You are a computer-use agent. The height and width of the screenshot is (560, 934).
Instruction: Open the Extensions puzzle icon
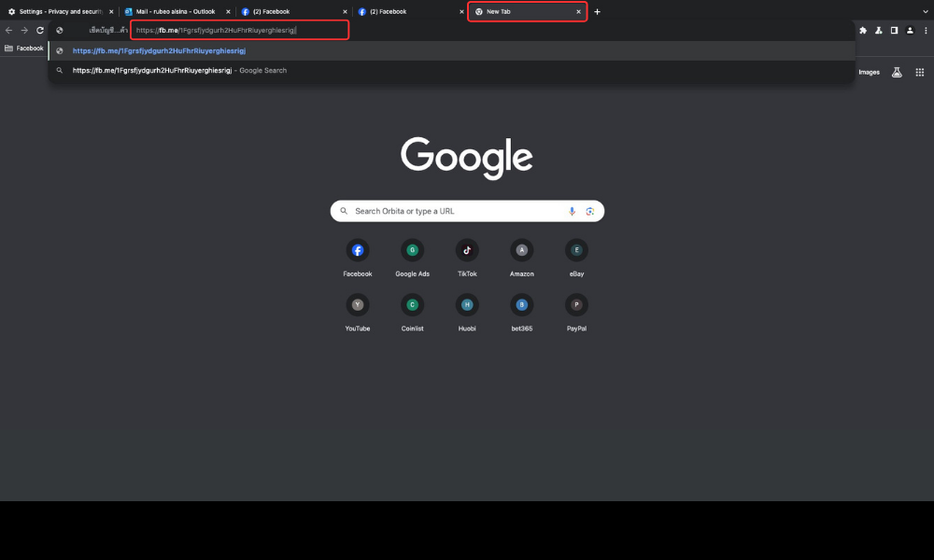tap(862, 31)
